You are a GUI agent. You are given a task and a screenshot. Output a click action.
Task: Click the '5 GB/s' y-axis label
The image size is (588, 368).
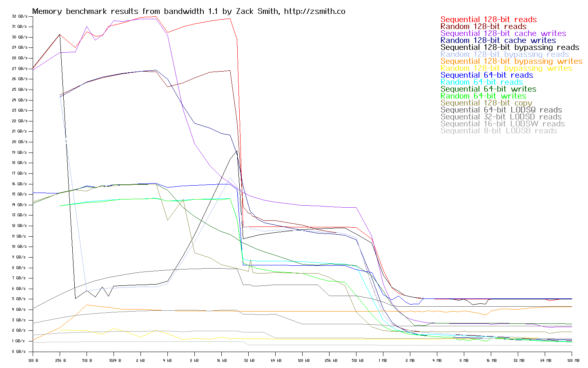click(x=20, y=299)
